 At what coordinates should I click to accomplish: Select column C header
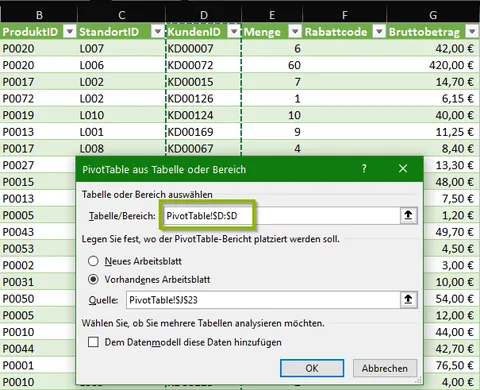pyautogui.click(x=121, y=15)
